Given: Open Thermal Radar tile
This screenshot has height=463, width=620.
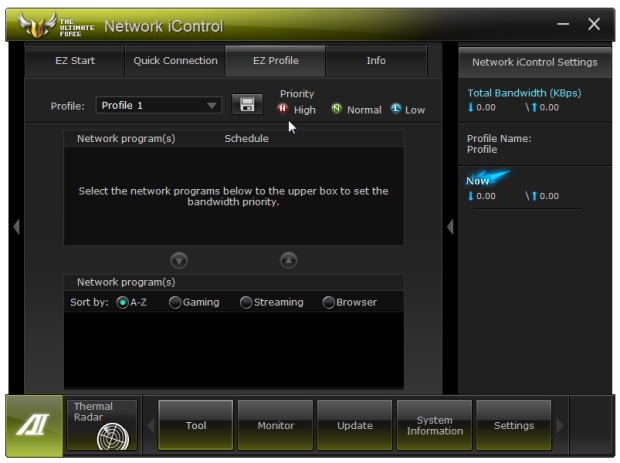Looking at the screenshot, I should pyautogui.click(x=102, y=425).
